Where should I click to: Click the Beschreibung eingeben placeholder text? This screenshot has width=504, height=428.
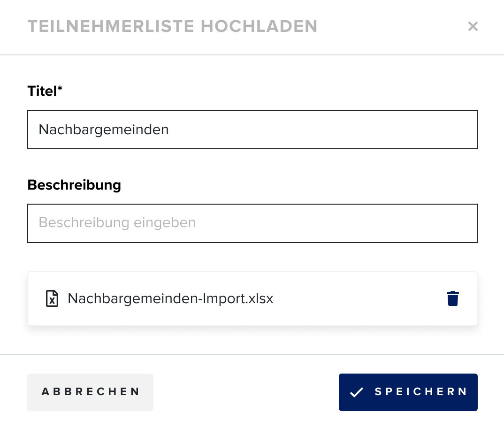click(117, 222)
